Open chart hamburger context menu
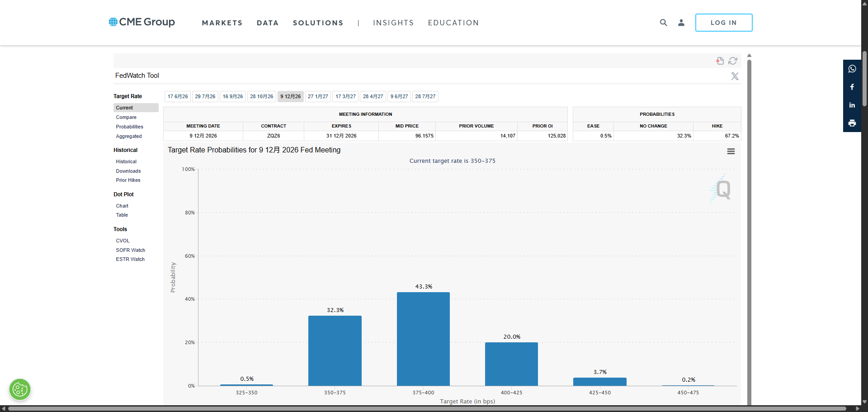 731,152
